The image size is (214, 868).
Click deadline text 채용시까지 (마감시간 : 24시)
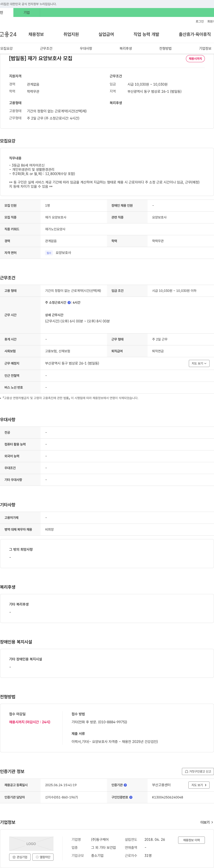coord(30,722)
